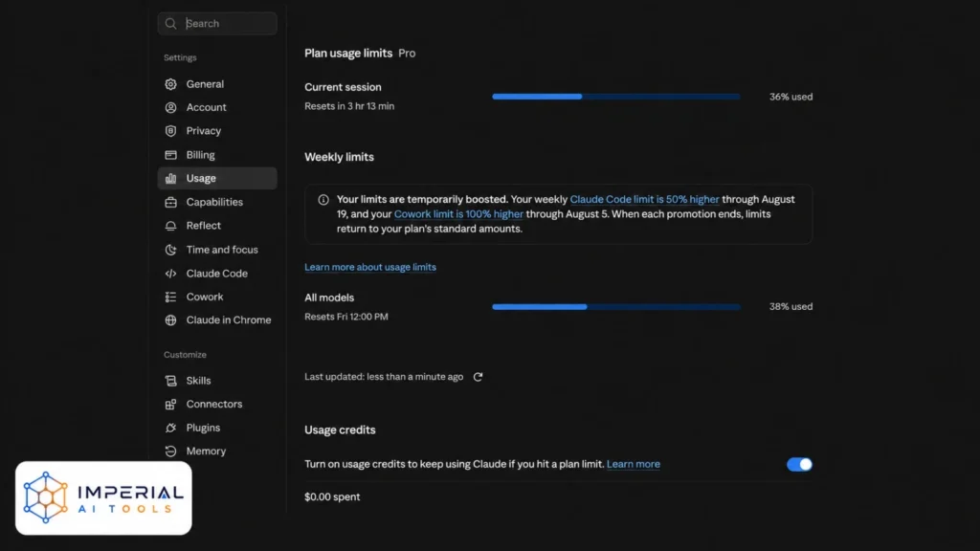Open Skills under Customize

(x=217, y=381)
